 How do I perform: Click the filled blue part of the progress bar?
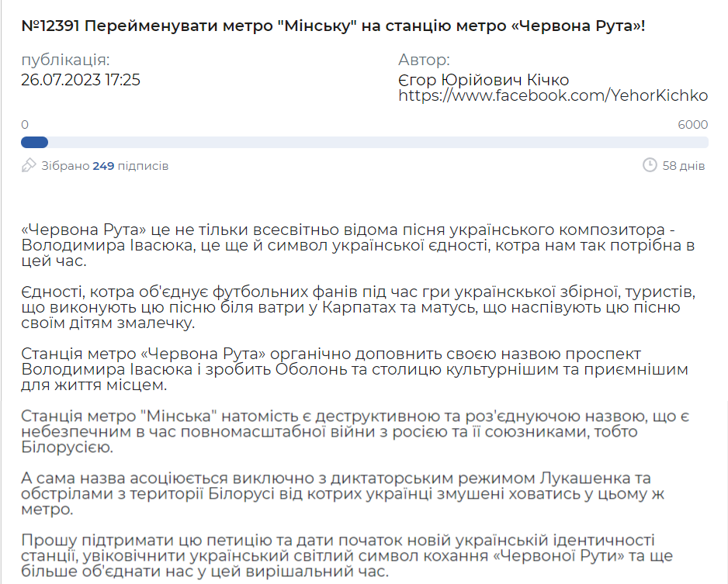point(34,143)
